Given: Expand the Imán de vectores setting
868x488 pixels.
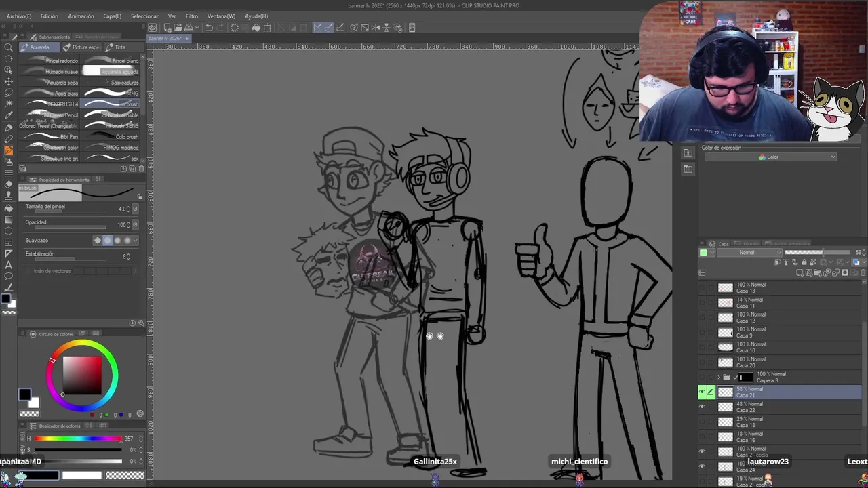Looking at the screenshot, I should 135,271.
